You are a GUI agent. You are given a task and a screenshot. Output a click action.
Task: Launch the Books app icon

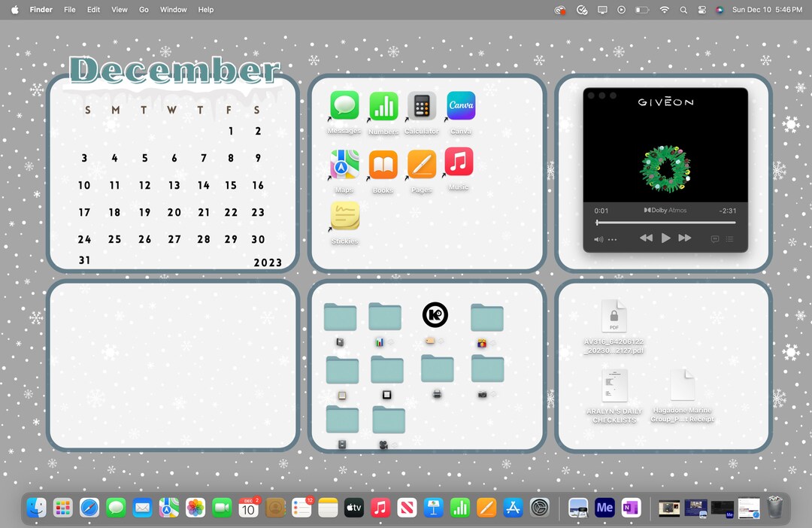pos(383,164)
